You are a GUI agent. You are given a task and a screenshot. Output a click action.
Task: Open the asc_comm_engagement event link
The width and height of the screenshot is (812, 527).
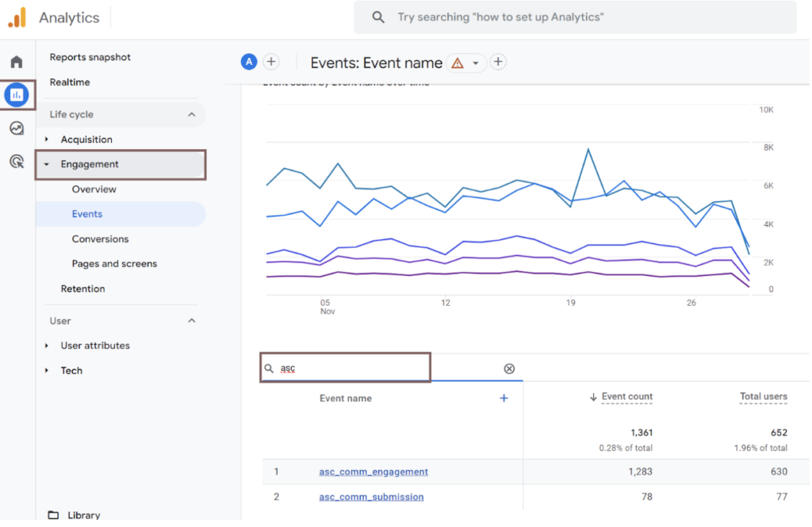[373, 472]
